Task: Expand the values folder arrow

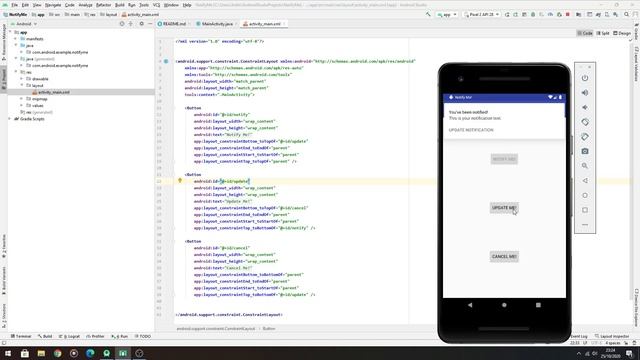Action: tap(22, 105)
